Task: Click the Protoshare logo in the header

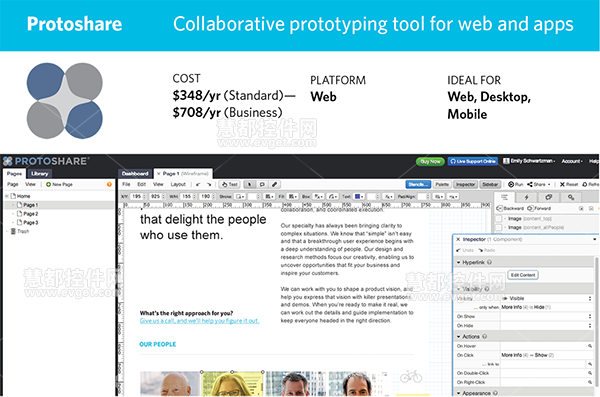Action: pos(46,161)
